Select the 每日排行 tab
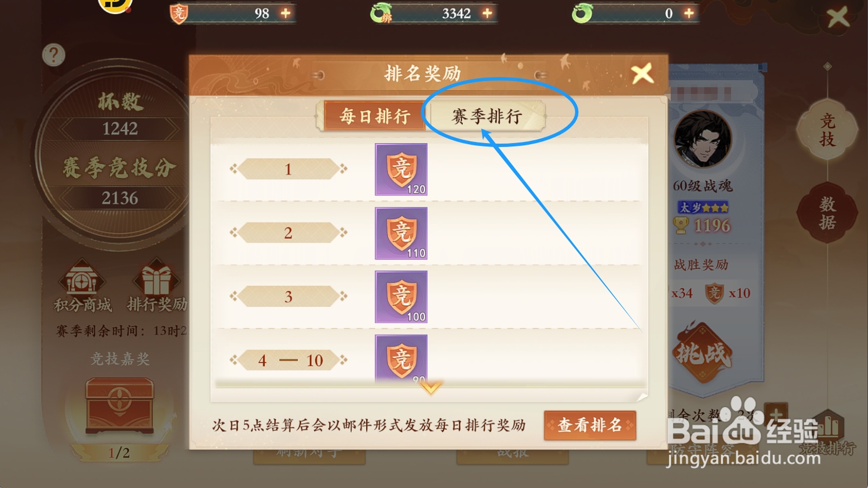Screen dimensions: 868x488 tap(375, 116)
